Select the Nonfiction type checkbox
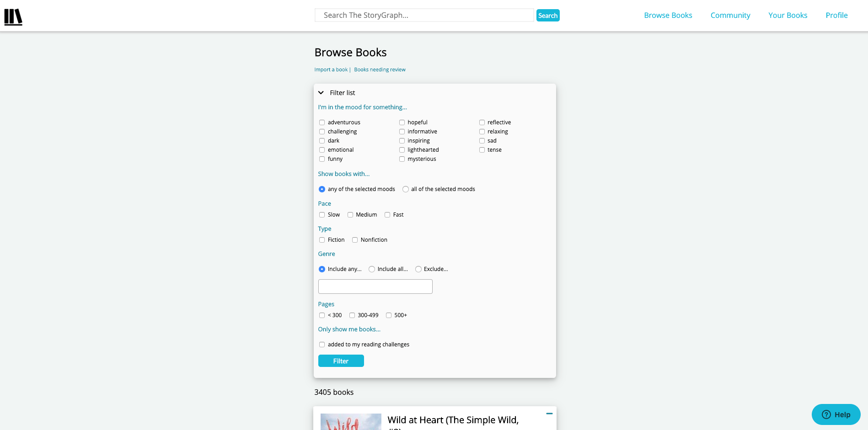868x430 pixels. click(355, 240)
